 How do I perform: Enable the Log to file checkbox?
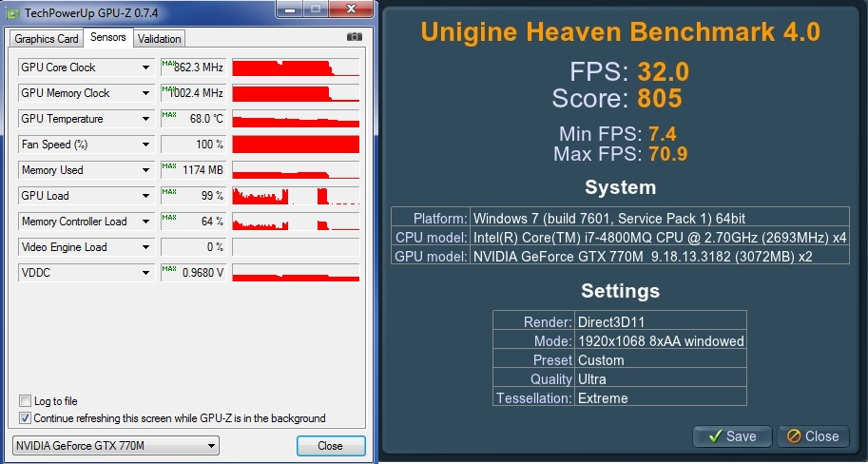25,401
